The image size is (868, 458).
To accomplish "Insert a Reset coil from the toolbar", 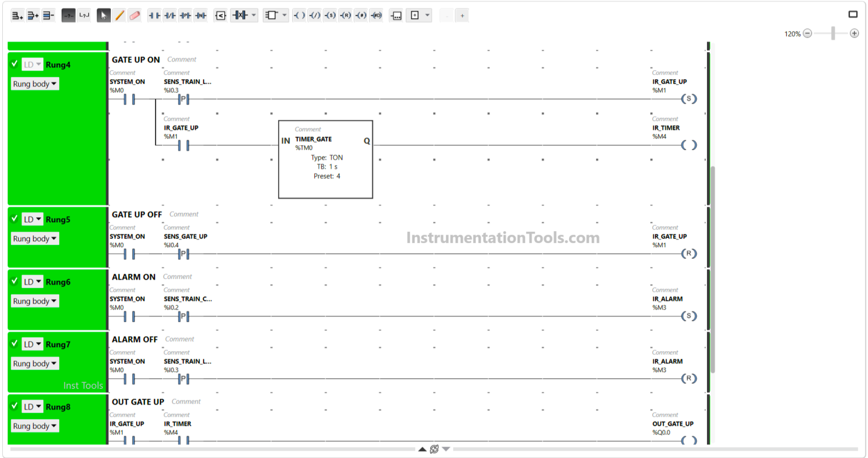I will 345,15.
